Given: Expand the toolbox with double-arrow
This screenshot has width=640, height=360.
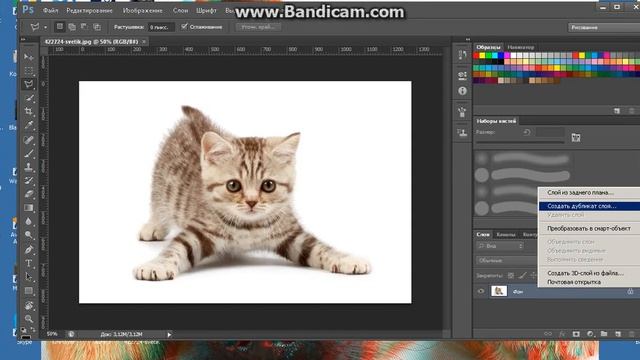Looking at the screenshot, I should point(23,40).
